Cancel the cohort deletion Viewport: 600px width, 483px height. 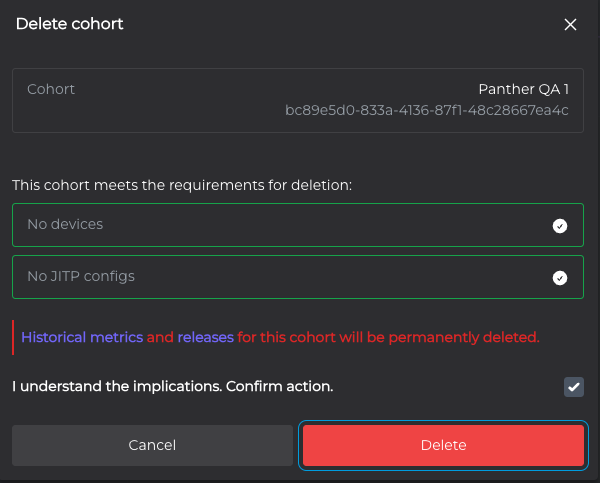152,445
